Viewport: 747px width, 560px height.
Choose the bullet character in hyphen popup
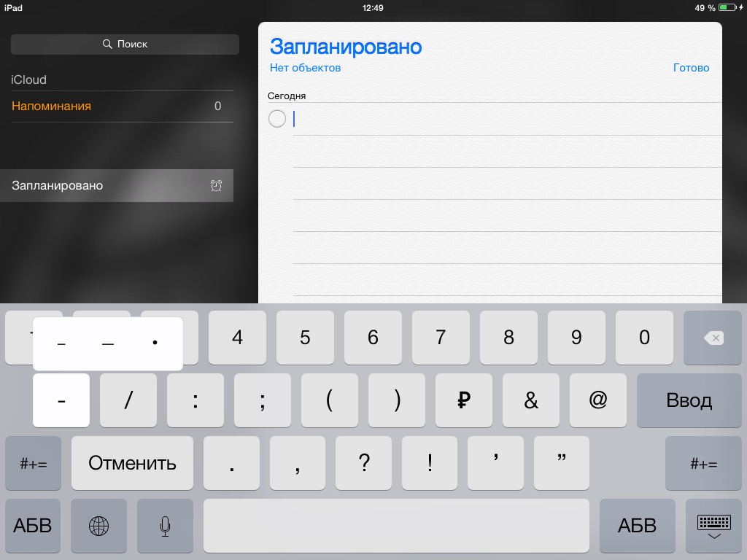pyautogui.click(x=155, y=343)
